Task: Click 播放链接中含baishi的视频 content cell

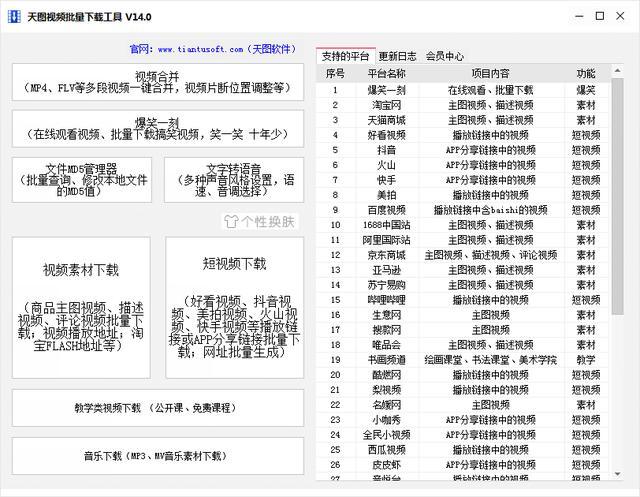Action: coord(491,210)
